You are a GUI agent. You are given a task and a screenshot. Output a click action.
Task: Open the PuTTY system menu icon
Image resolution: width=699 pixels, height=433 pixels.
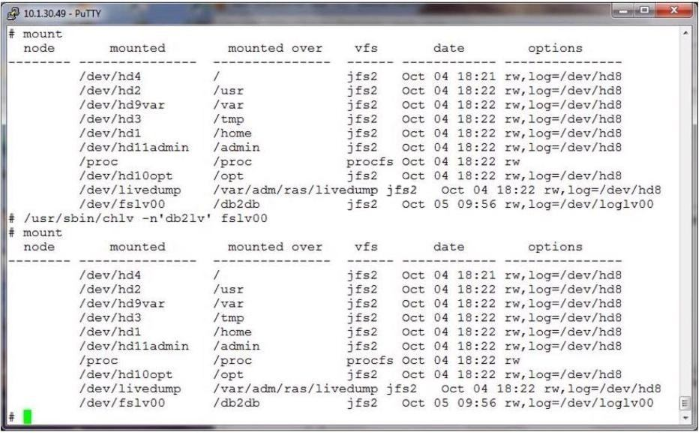click(14, 13)
